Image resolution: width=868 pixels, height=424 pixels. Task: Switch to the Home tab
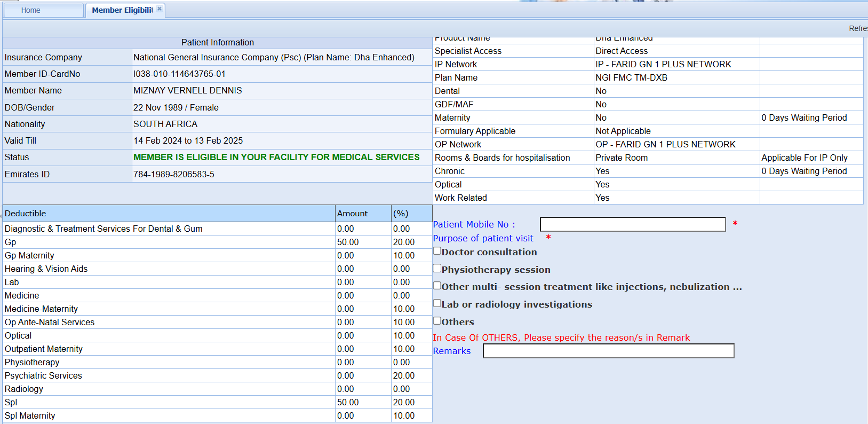31,10
